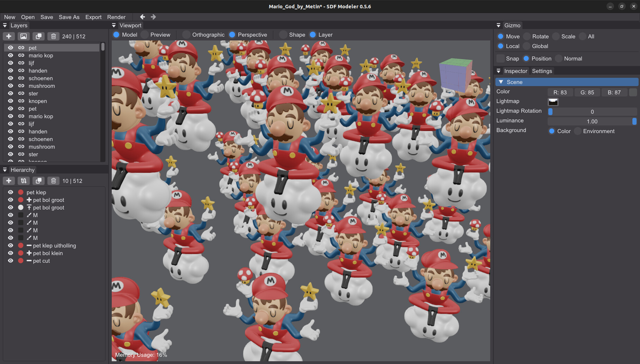The width and height of the screenshot is (640, 364).
Task: Click the orientation cube in viewport
Action: coord(456,75)
